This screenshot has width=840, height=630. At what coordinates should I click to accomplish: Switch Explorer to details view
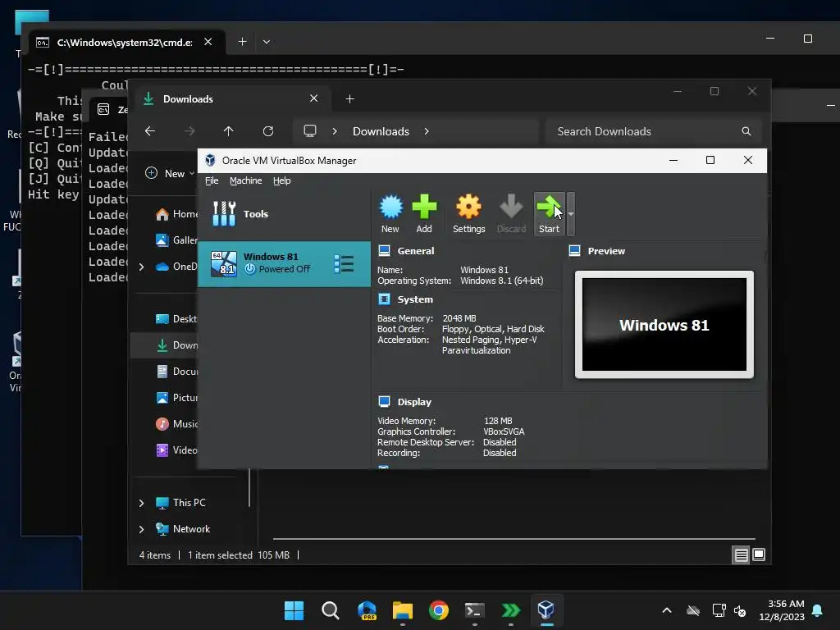click(741, 555)
